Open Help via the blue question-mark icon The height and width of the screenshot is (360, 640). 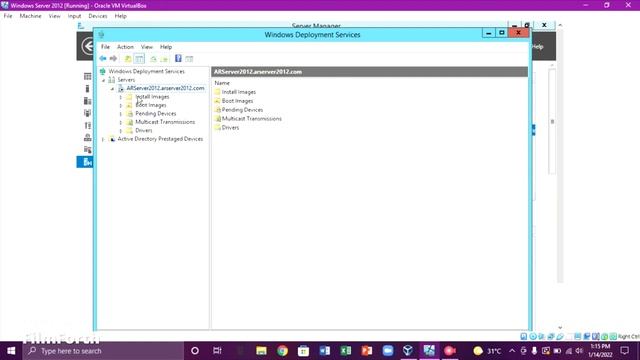178,58
